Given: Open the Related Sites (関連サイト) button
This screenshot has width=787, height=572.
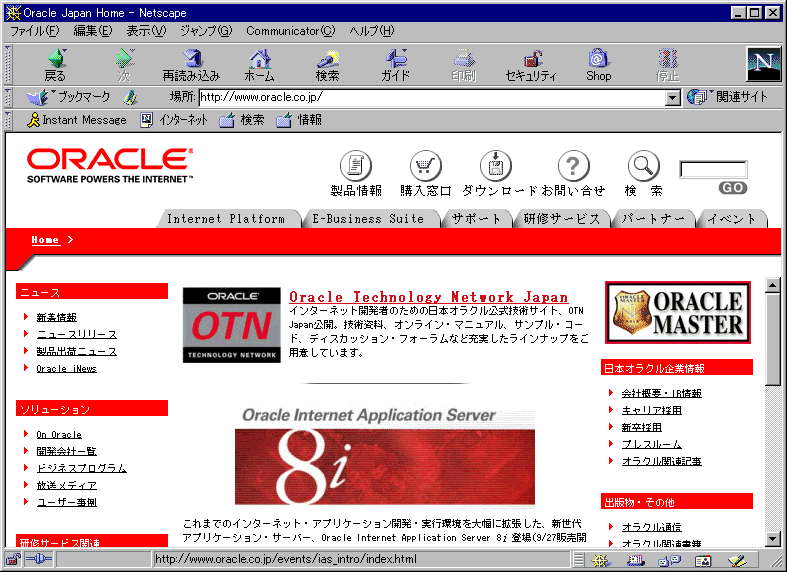Looking at the screenshot, I should (728, 97).
